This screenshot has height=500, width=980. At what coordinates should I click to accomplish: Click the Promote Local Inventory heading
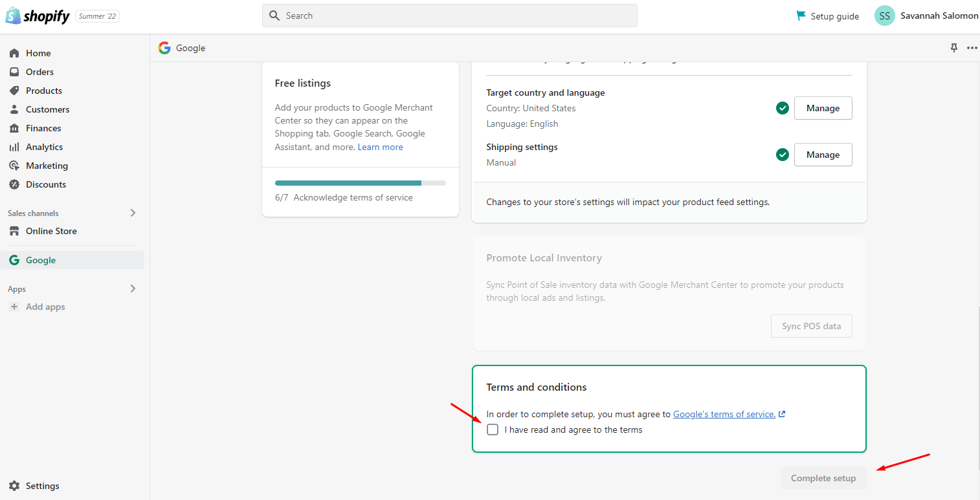(x=544, y=257)
